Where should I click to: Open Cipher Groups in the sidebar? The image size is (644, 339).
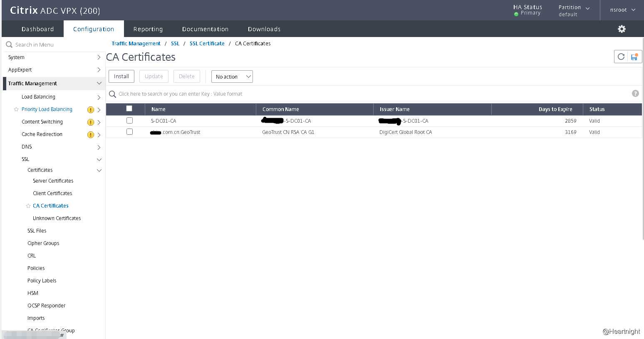43,243
